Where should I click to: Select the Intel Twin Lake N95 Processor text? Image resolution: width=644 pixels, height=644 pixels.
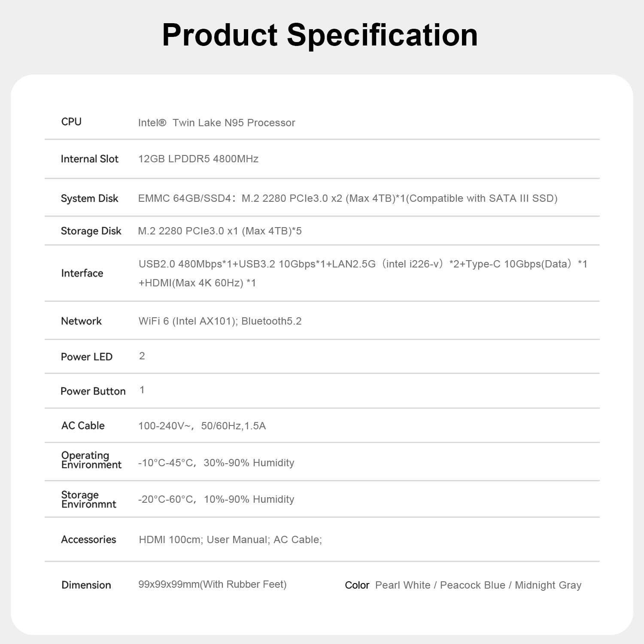click(x=216, y=123)
